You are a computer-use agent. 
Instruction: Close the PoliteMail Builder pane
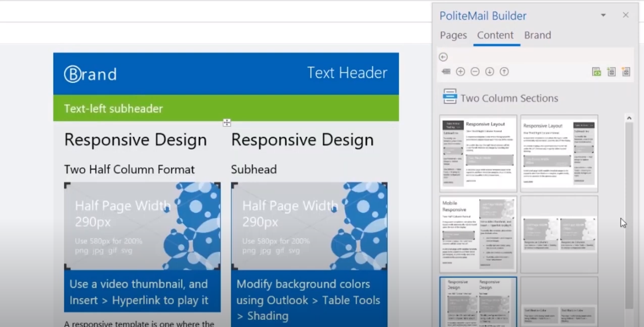coord(626,15)
